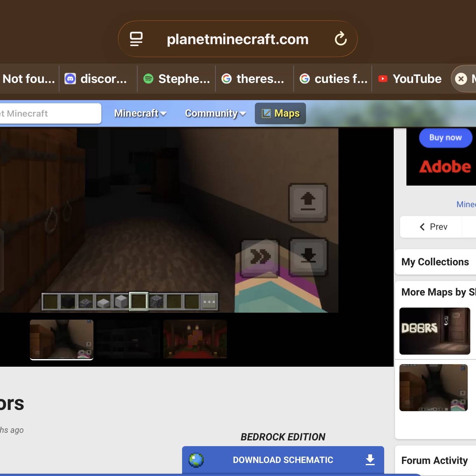Click the planetminecraft.com address field
The height and width of the screenshot is (476, 476).
coord(238,39)
